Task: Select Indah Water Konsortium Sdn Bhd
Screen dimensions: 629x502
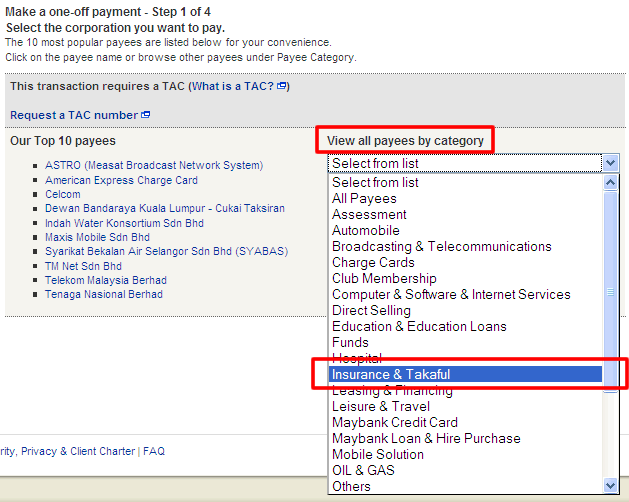Action: (124, 223)
